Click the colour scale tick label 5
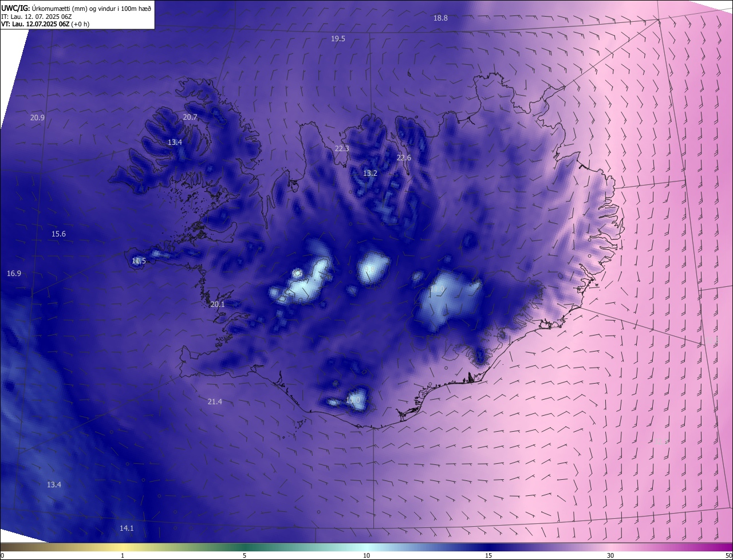This screenshot has height=560, width=733. [x=245, y=555]
